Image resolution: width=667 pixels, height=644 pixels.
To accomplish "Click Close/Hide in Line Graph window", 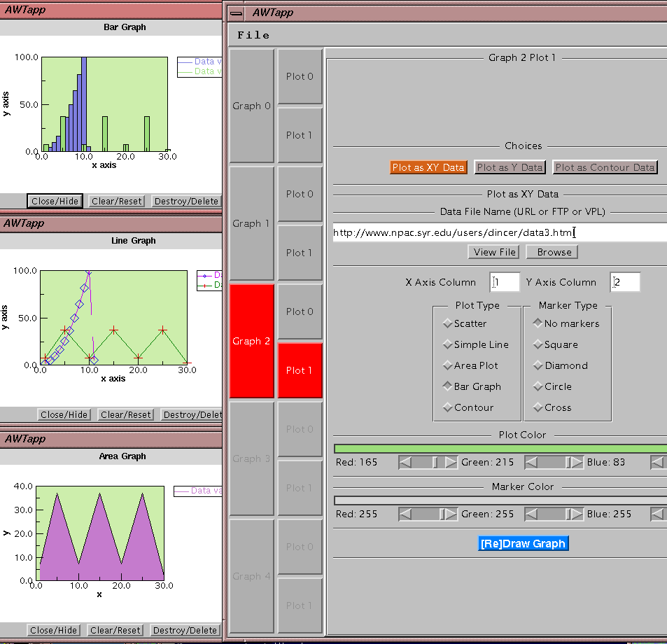I will point(64,414).
